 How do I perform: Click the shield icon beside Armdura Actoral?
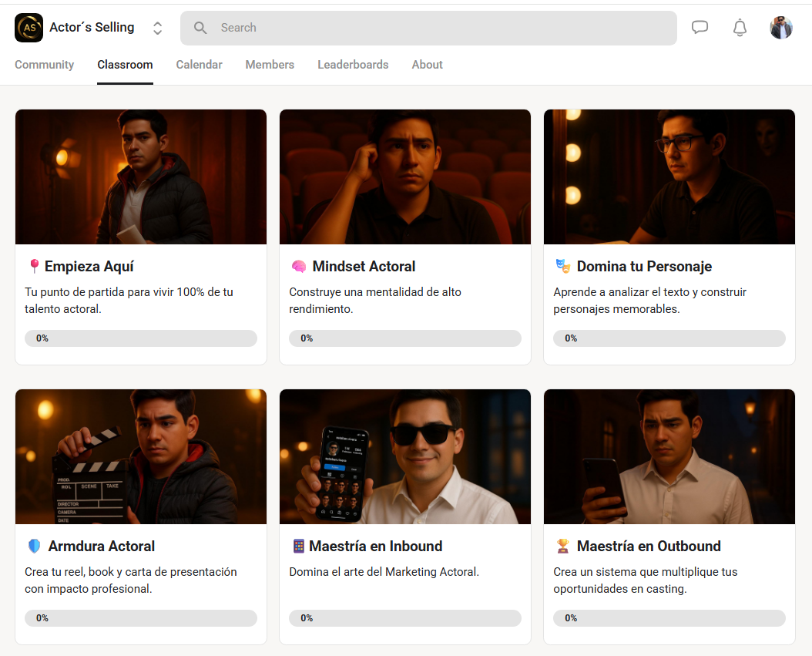click(x=34, y=546)
